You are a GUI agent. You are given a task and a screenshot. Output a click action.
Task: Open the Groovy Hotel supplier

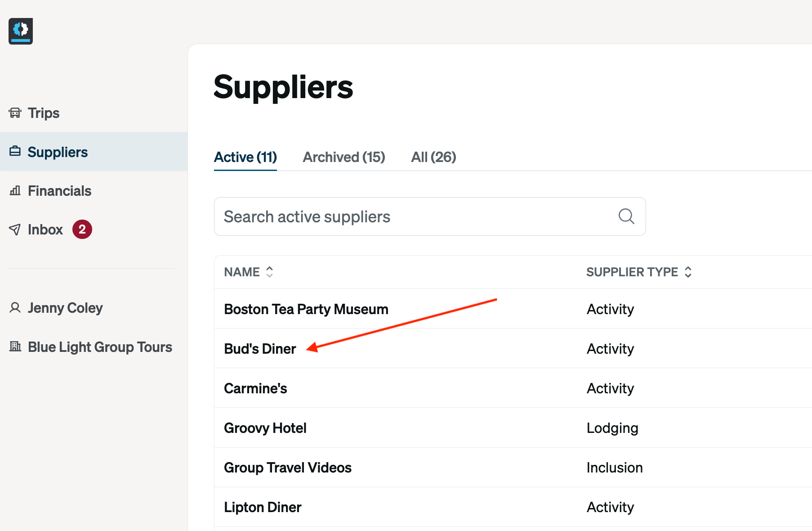[265, 428]
